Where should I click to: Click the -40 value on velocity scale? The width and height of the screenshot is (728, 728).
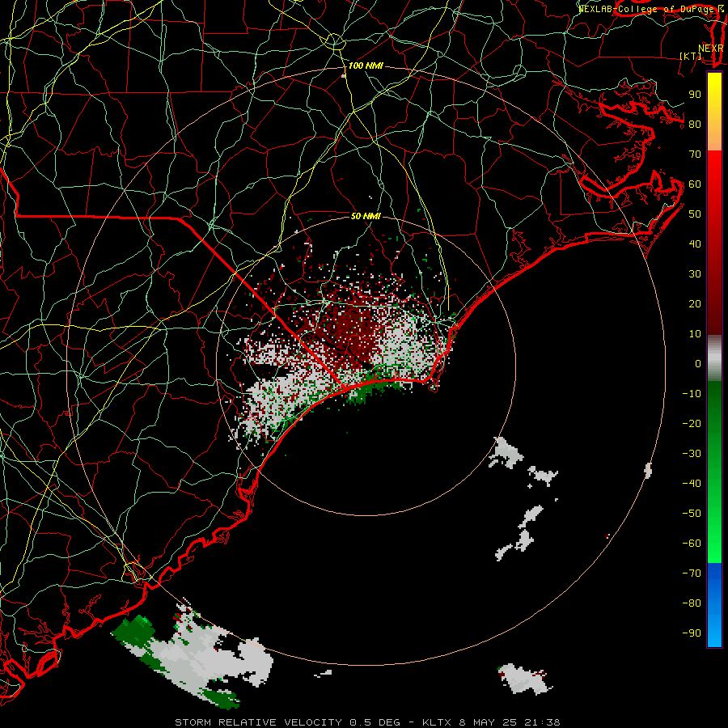click(x=692, y=484)
